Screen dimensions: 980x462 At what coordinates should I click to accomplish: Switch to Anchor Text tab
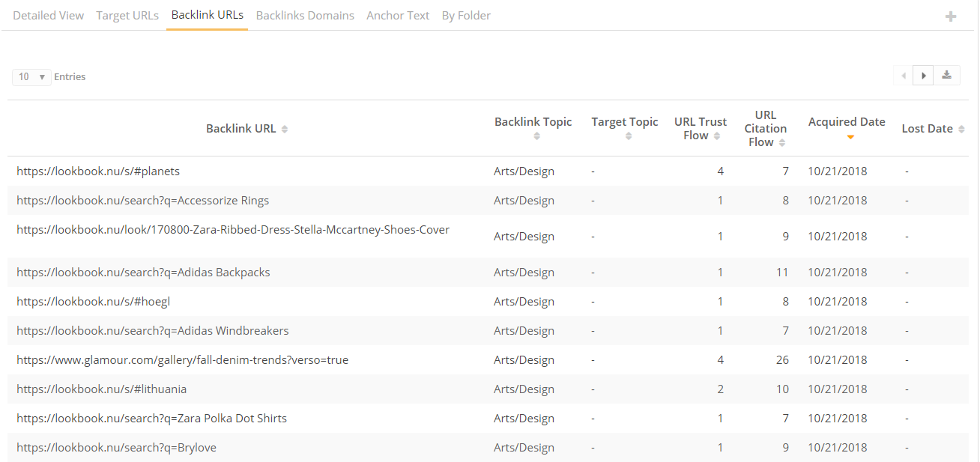[x=398, y=15]
